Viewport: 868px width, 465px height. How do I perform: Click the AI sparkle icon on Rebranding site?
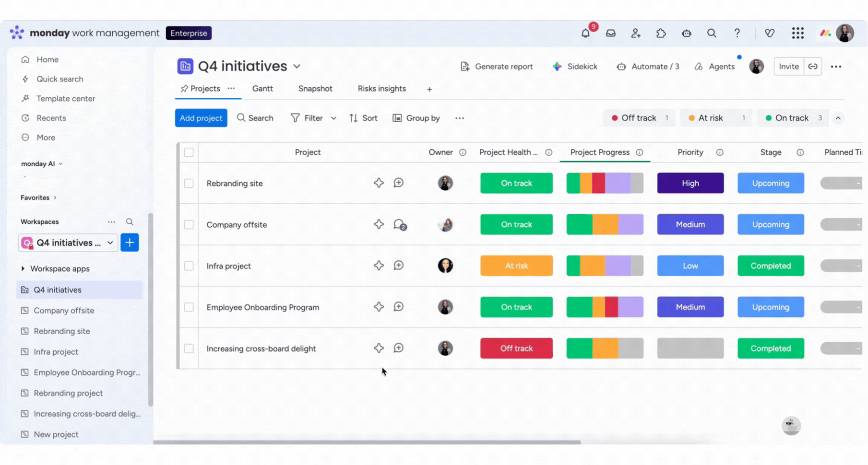point(379,183)
